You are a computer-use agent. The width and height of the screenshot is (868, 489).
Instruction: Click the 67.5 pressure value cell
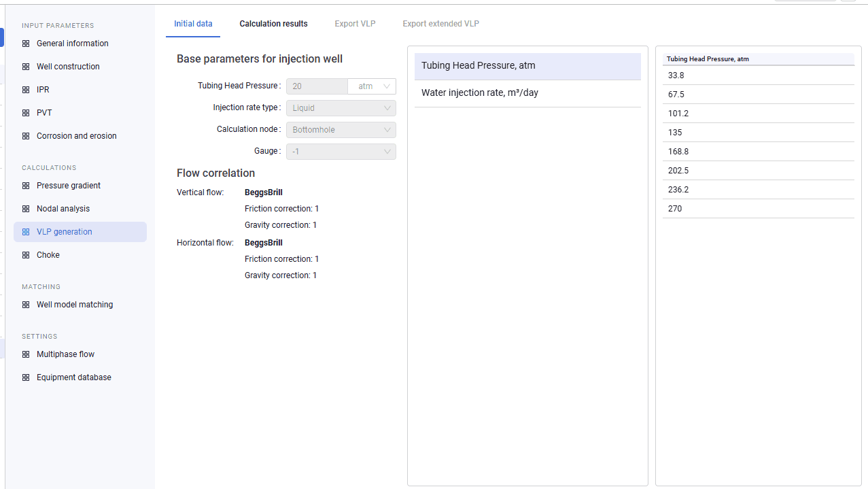759,95
